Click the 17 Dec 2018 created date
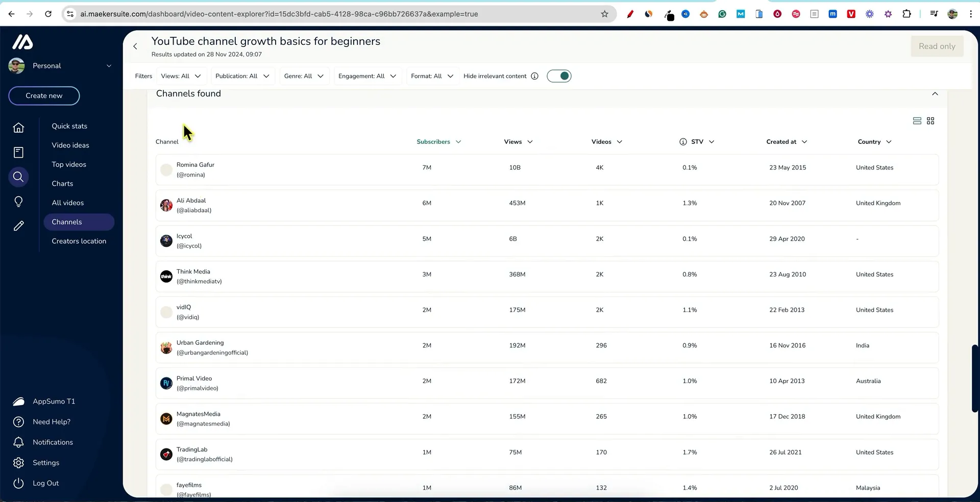The height and width of the screenshot is (502, 980). [787, 416]
